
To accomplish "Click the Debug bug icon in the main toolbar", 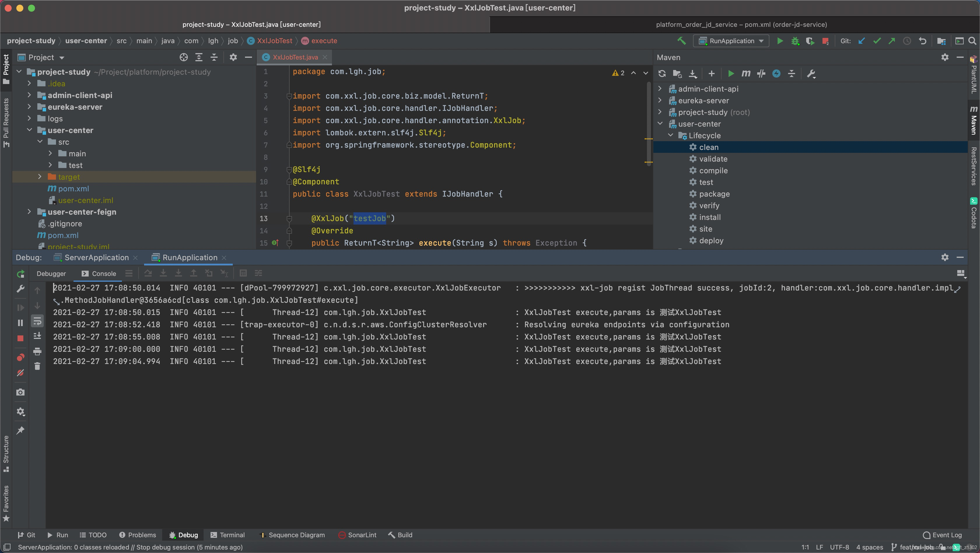I will pyautogui.click(x=795, y=41).
